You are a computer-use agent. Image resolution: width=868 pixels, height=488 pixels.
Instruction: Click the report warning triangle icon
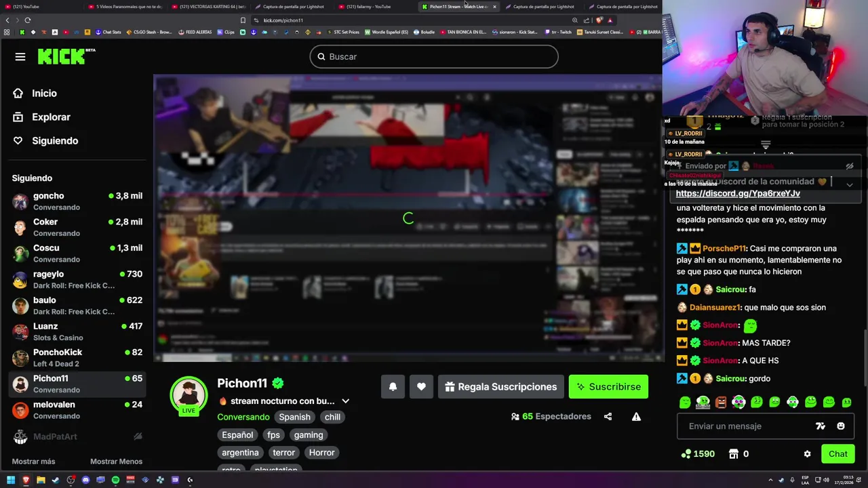coord(636,417)
